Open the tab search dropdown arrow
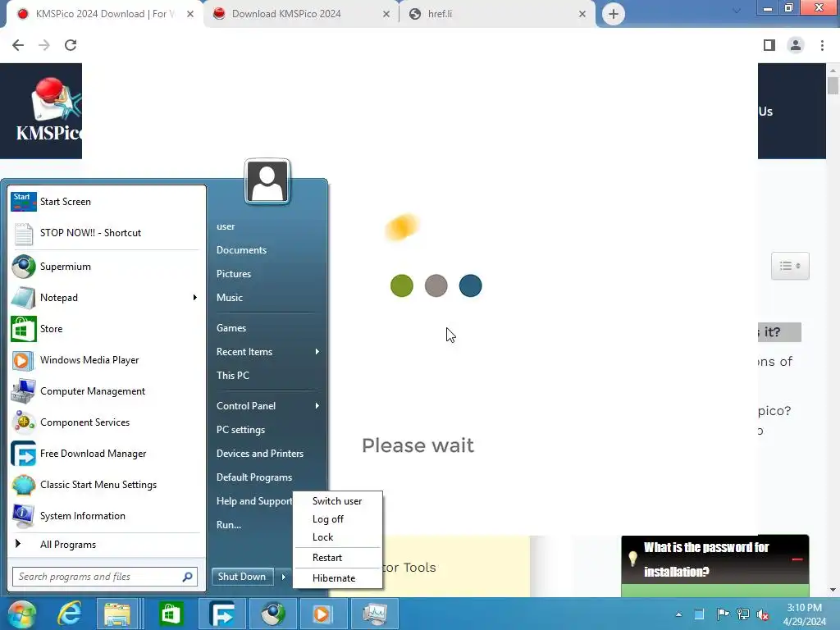The height and width of the screenshot is (630, 840). [x=737, y=11]
